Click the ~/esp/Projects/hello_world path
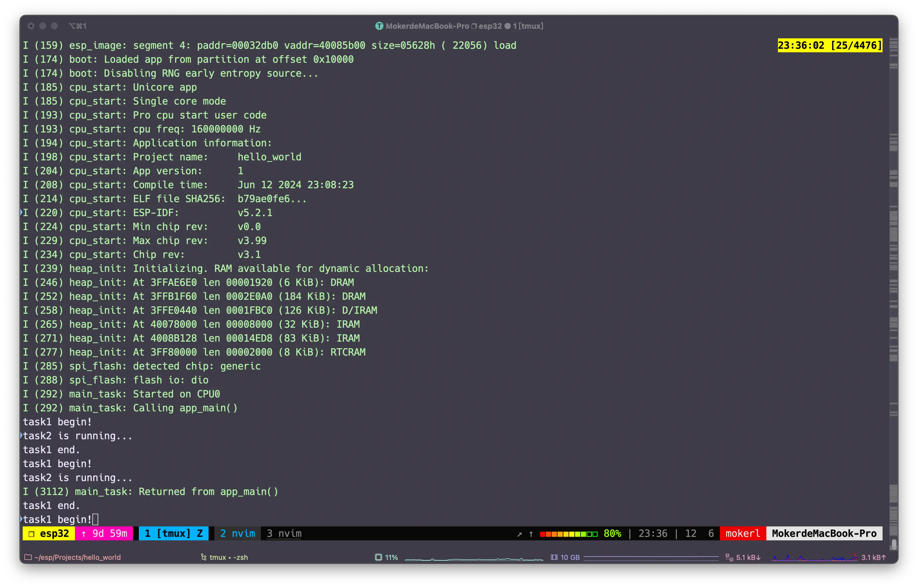The height and width of the screenshot is (588, 918). (x=77, y=557)
